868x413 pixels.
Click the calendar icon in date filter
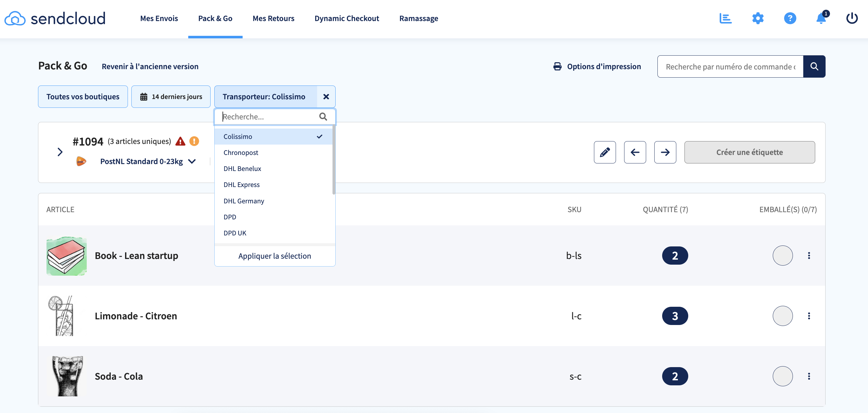144,97
